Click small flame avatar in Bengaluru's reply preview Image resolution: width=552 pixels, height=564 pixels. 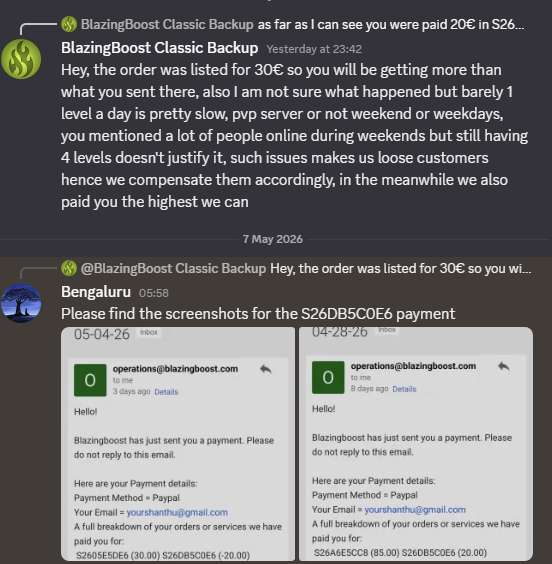[69, 268]
